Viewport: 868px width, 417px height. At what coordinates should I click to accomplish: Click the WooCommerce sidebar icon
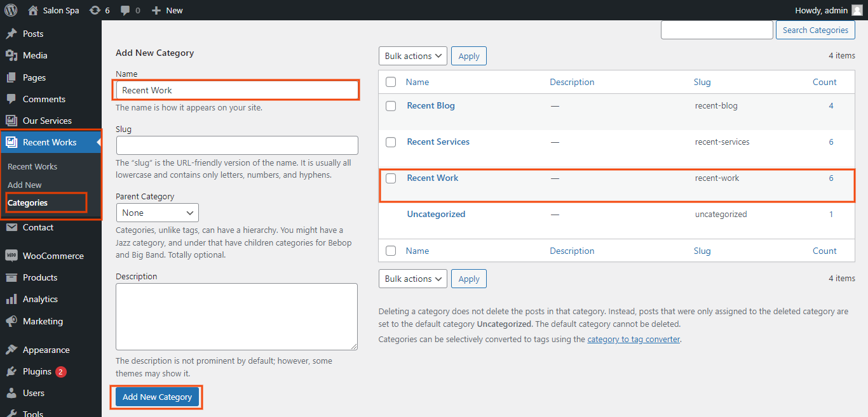click(x=11, y=256)
